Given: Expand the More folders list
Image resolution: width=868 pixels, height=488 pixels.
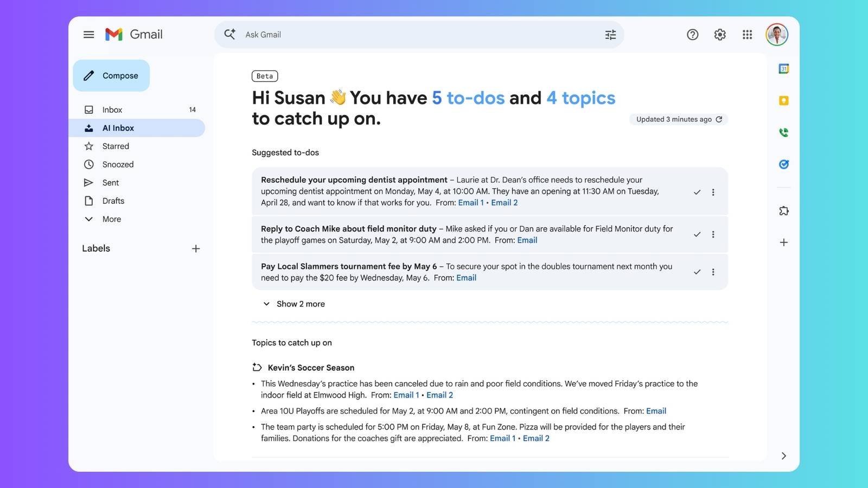Looking at the screenshot, I should [x=111, y=219].
